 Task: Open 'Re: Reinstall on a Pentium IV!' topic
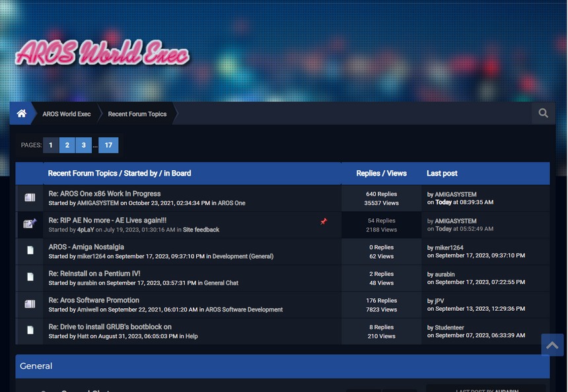pos(94,274)
